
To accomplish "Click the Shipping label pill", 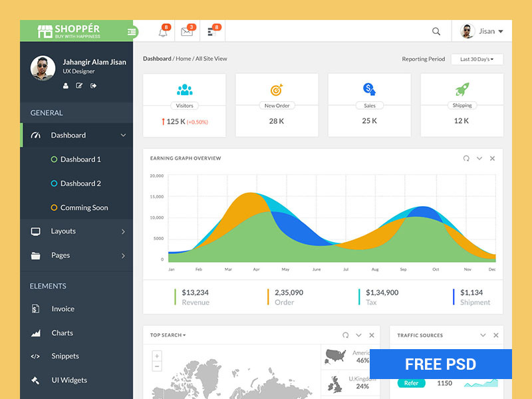I will pos(462,106).
